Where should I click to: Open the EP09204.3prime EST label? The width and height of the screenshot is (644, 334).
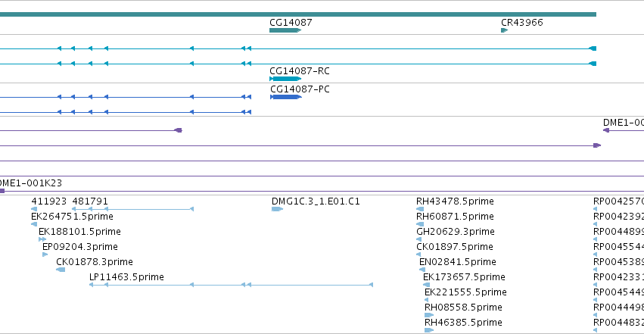[80, 247]
